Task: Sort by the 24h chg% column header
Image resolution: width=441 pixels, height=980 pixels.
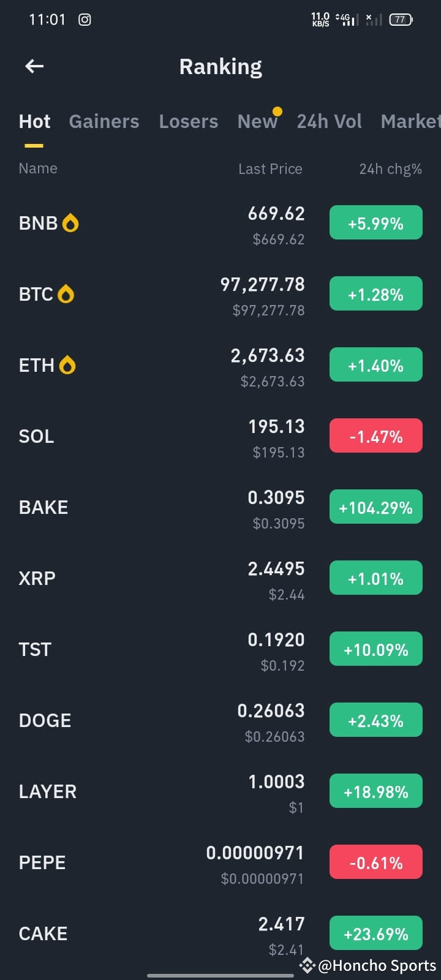Action: 390,169
